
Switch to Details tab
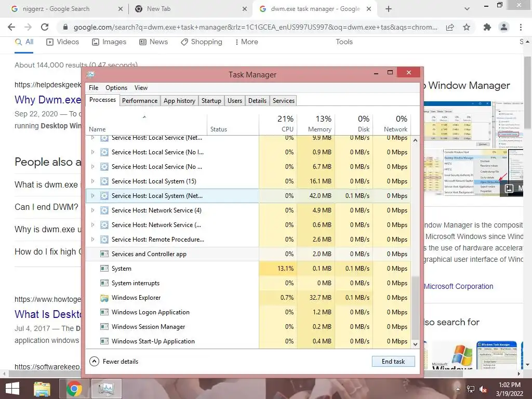point(257,101)
